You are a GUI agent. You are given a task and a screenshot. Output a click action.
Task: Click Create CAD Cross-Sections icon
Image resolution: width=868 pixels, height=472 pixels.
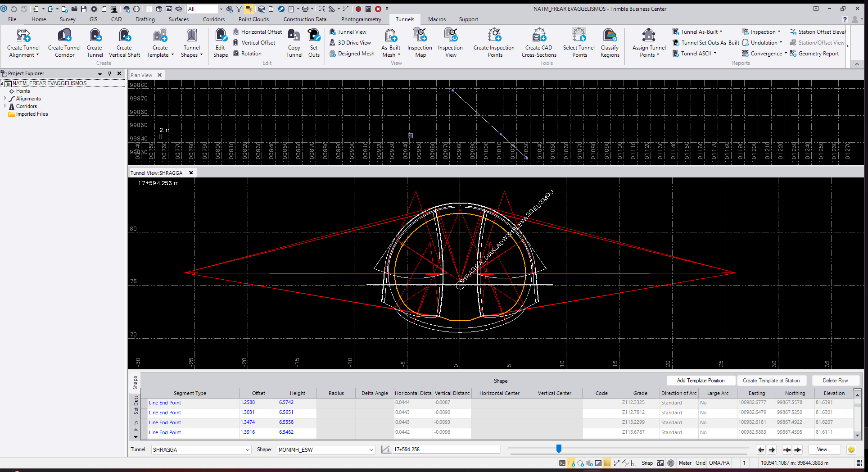click(539, 36)
